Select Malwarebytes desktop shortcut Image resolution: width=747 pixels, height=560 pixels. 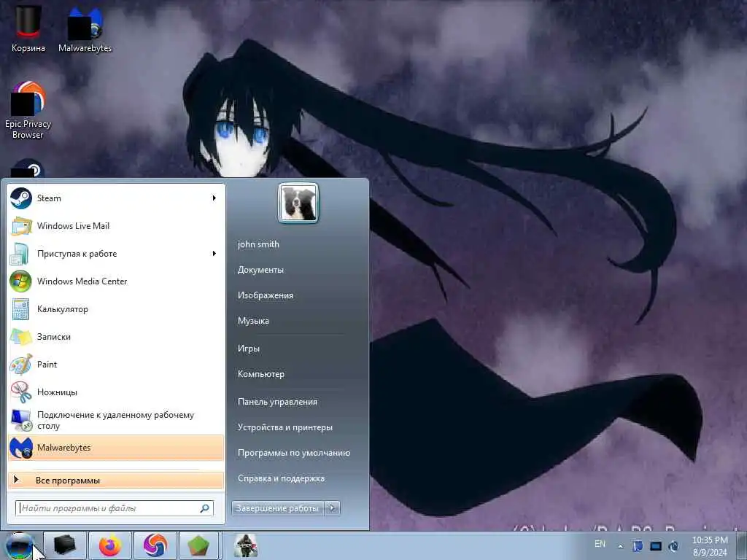tap(85, 29)
